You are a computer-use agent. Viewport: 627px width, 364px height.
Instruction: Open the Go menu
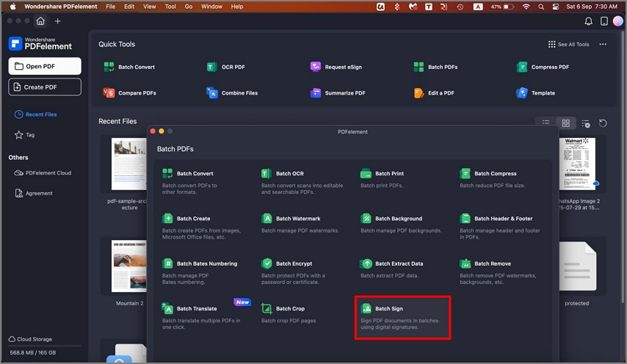point(189,7)
